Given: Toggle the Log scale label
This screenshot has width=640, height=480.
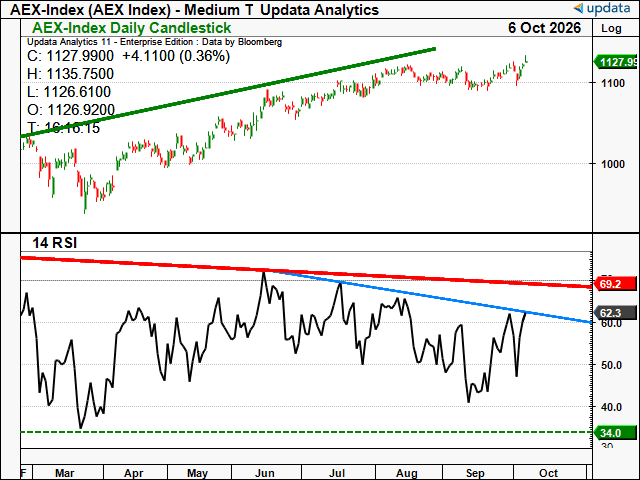Looking at the screenshot, I should [611, 28].
